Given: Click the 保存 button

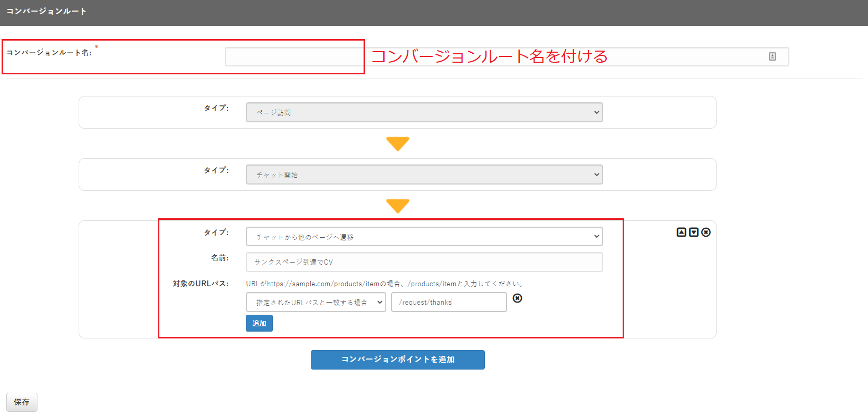Looking at the screenshot, I should 22,402.
